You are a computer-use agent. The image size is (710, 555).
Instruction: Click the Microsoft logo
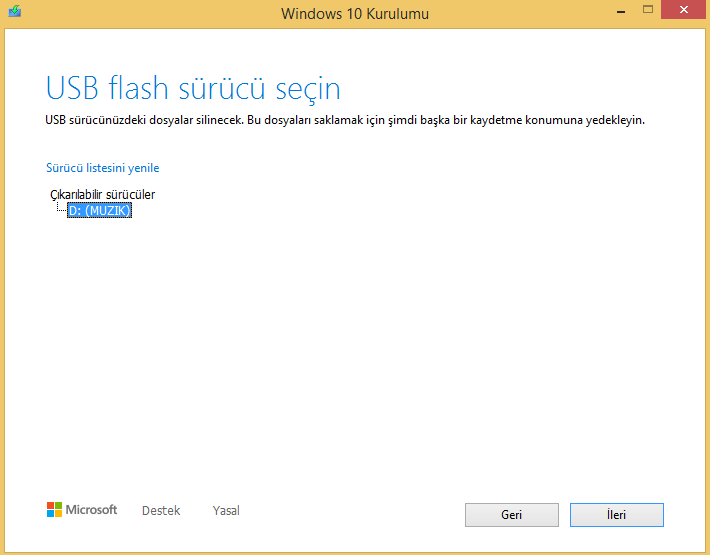82,510
